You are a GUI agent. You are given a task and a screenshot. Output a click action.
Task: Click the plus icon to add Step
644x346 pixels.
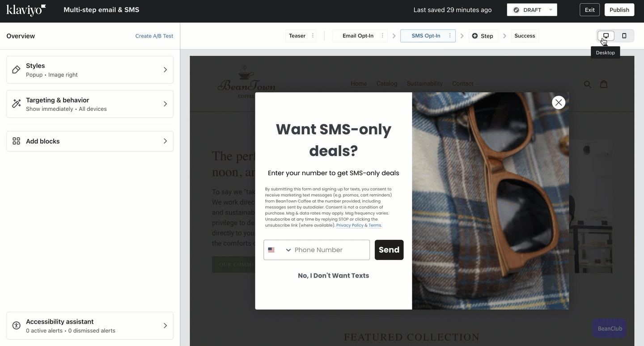[475, 36]
